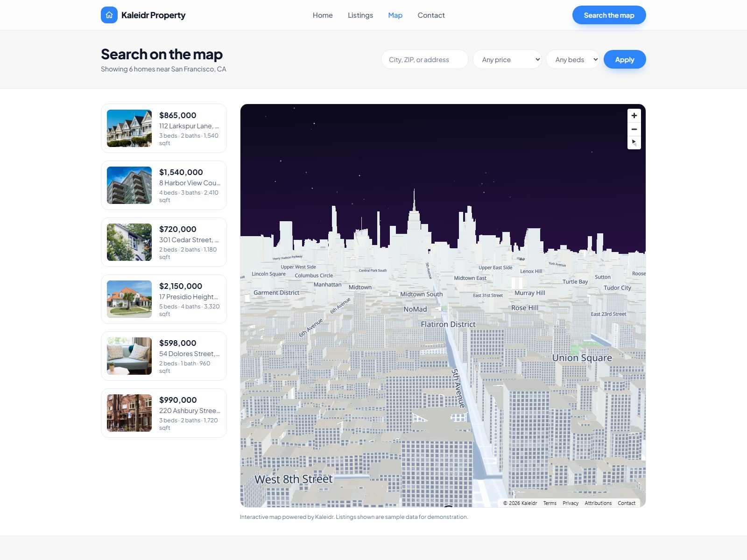This screenshot has width=747, height=560.
Task: Click the Lenox Hill map label
Action: coord(531,271)
